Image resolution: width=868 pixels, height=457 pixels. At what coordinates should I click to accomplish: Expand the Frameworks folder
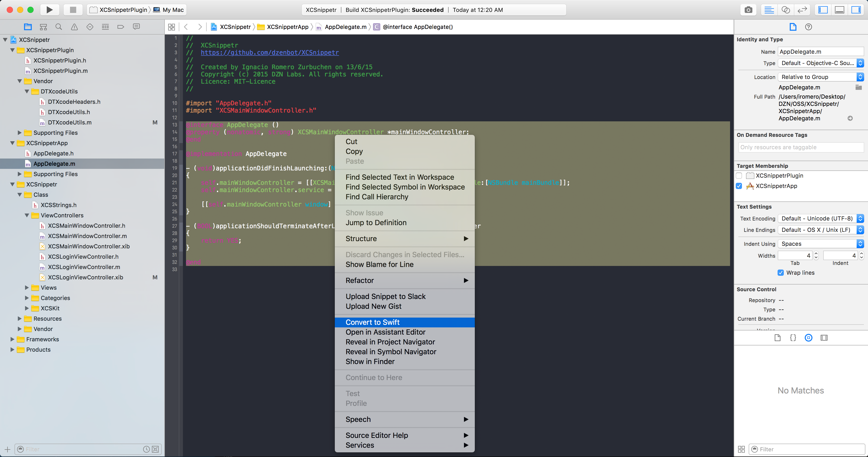pos(12,339)
